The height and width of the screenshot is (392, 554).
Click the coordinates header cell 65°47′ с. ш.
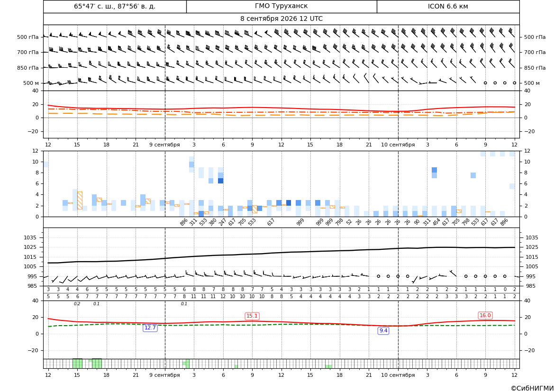point(115,6)
